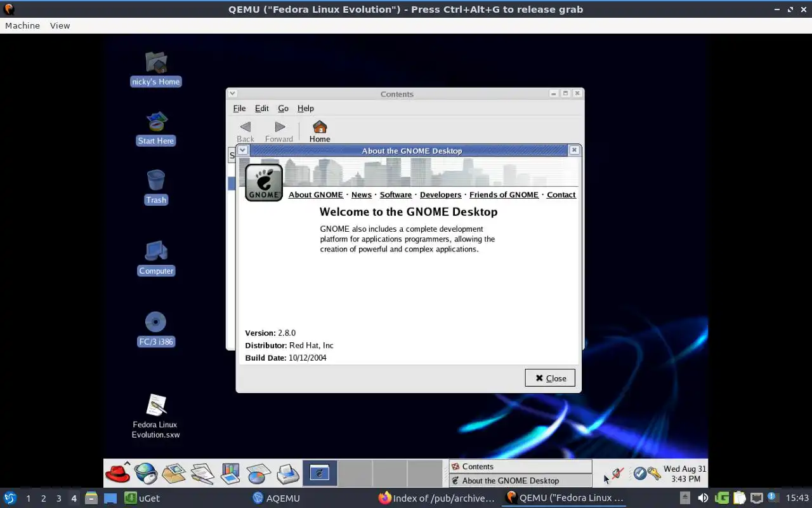Viewport: 812px width, 508px height.
Task: Open the Edit menu in Contents
Action: [262, 108]
